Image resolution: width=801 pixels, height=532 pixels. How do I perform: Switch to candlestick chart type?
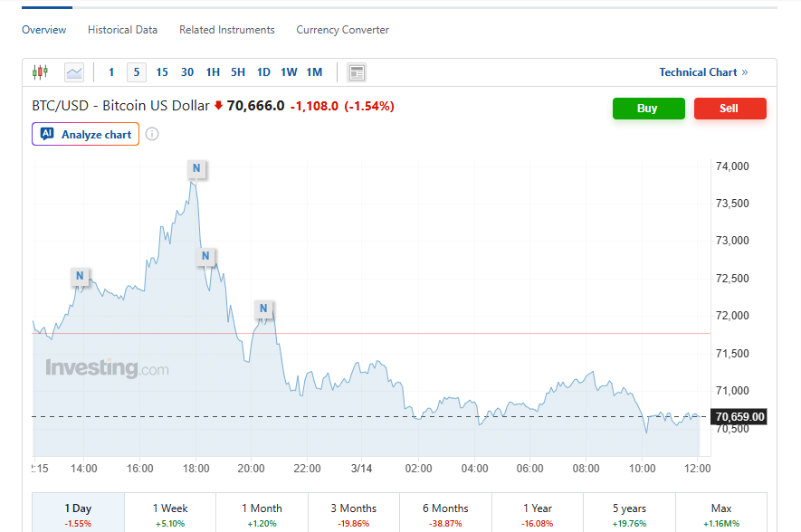[40, 72]
